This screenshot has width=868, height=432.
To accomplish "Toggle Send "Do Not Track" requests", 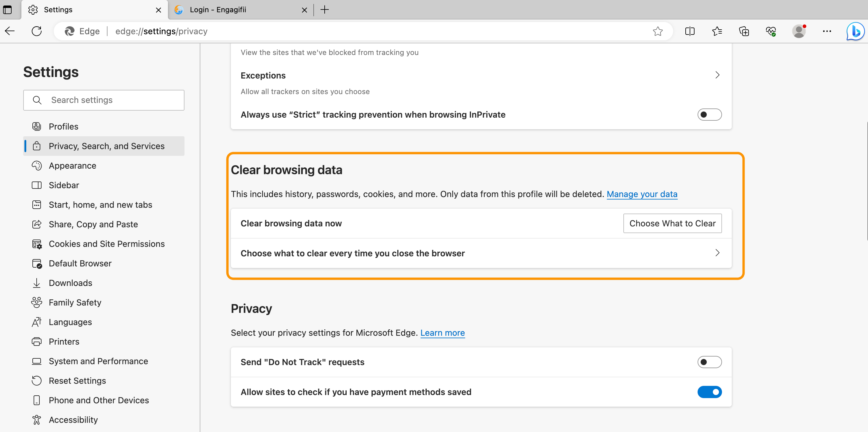I will click(x=709, y=362).
